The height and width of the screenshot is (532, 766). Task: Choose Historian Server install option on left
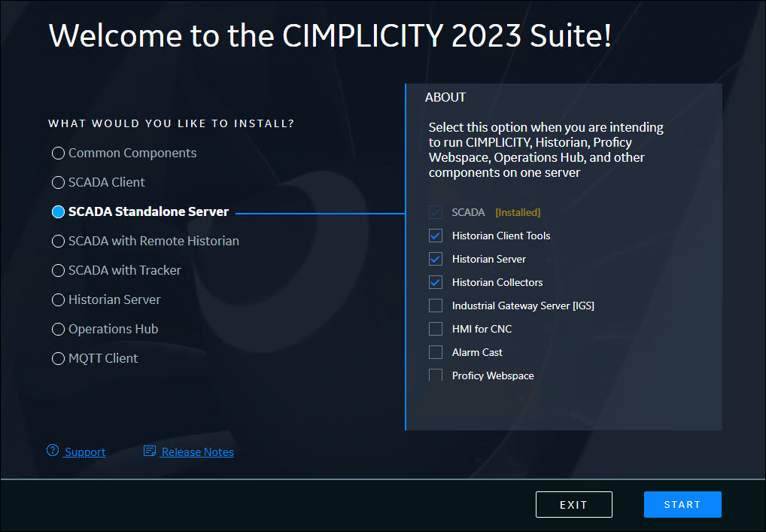(x=58, y=299)
